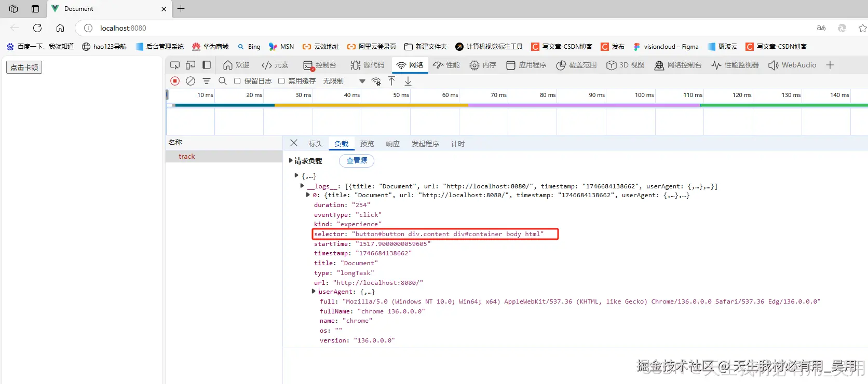Click the 点击卡顿 page button

(x=24, y=67)
